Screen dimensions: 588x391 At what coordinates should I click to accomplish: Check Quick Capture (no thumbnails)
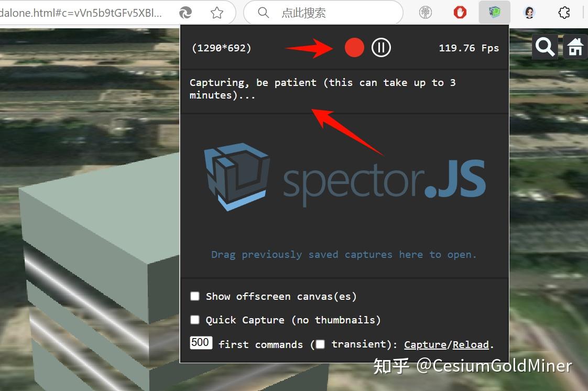(195, 320)
